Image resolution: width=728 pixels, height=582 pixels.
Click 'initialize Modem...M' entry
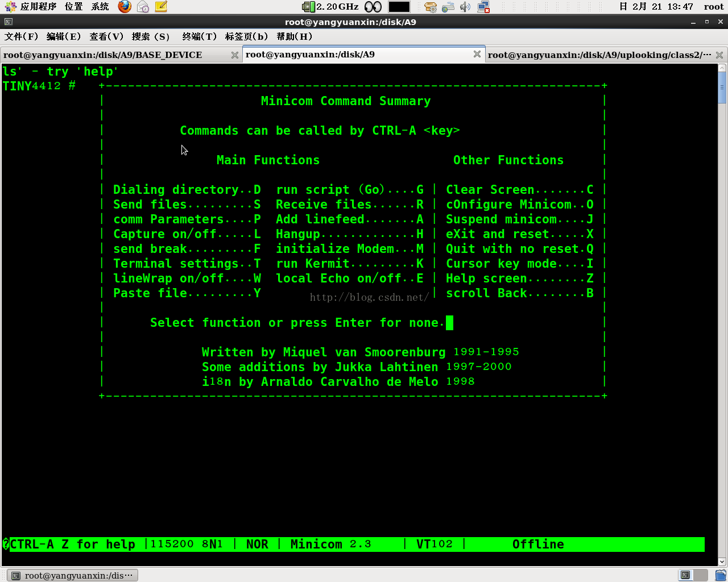(350, 249)
